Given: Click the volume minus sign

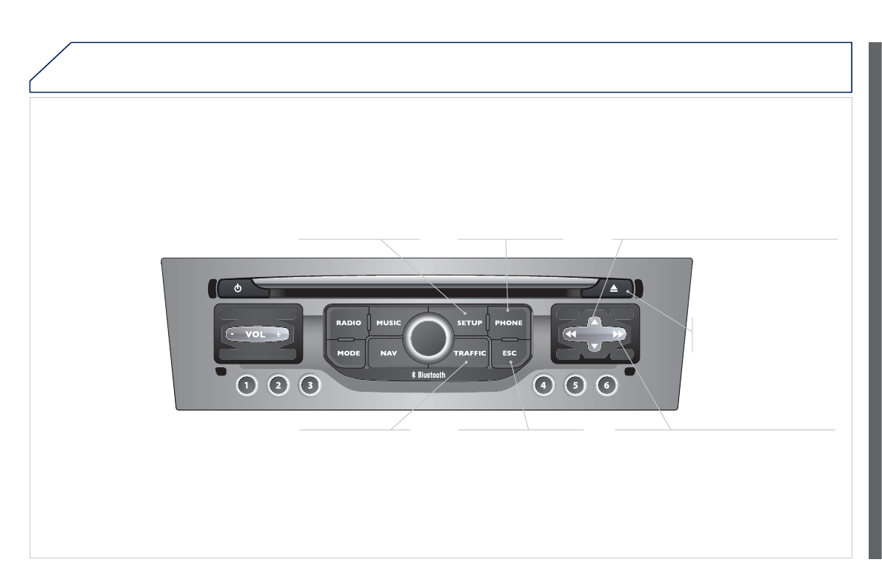Looking at the screenshot, I should pos(233,334).
